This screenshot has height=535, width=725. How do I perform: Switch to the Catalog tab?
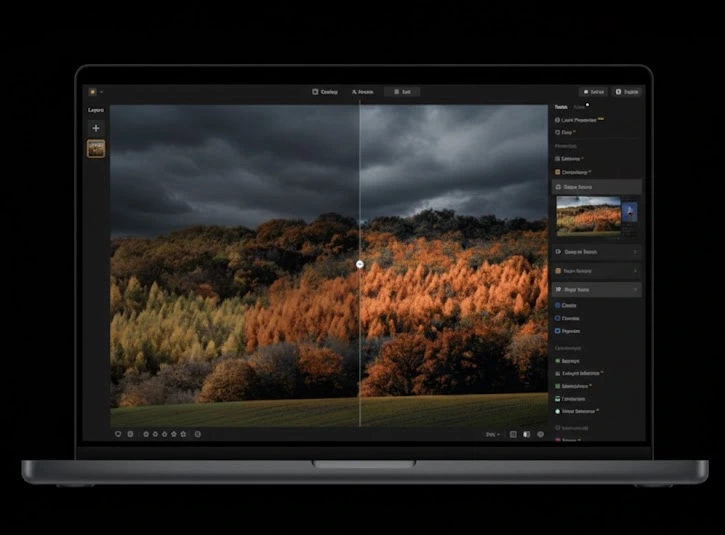click(x=325, y=92)
